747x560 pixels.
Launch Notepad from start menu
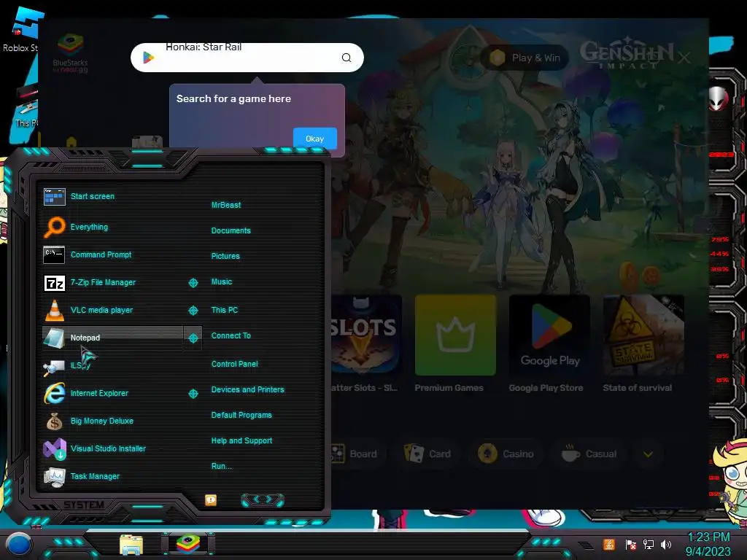point(112,338)
